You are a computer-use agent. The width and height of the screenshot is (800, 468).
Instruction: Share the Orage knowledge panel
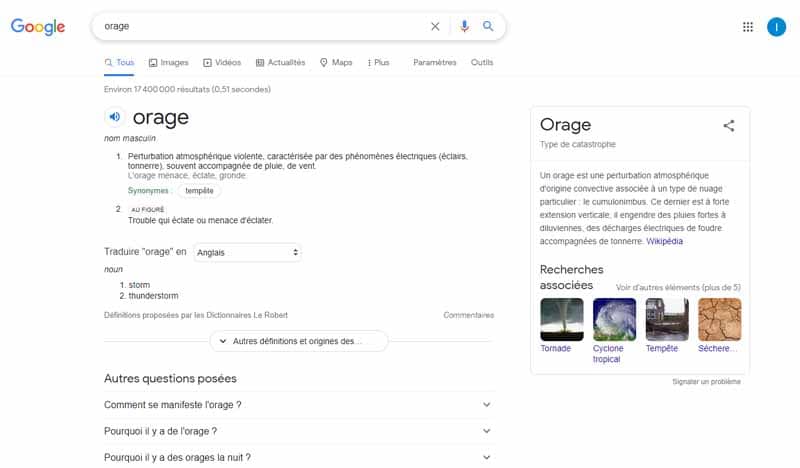(x=729, y=126)
